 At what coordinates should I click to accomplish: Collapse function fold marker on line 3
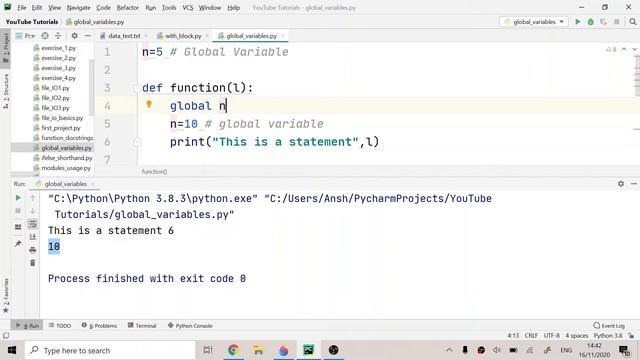click(137, 88)
